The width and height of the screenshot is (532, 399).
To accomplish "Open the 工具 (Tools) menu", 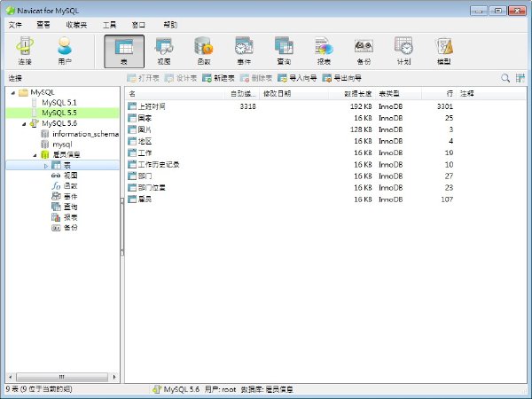I will click(109, 25).
